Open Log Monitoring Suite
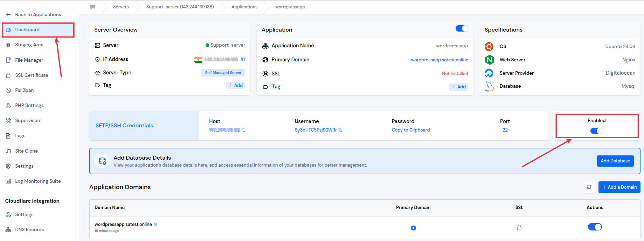 click(38, 181)
